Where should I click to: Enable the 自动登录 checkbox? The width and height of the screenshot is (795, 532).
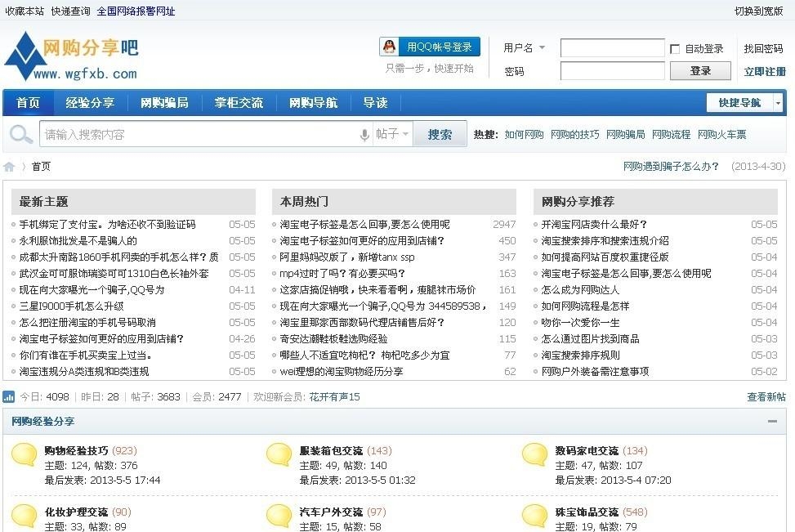pos(675,47)
